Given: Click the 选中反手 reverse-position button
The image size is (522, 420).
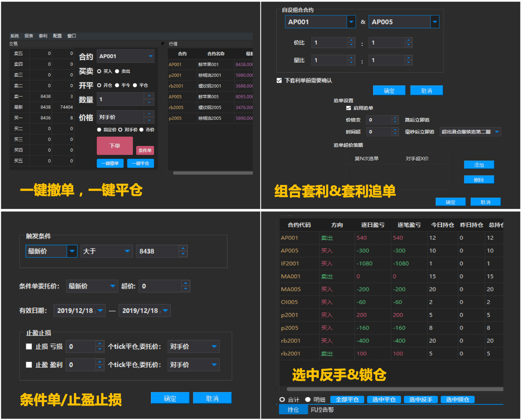Looking at the screenshot, I should (421, 400).
